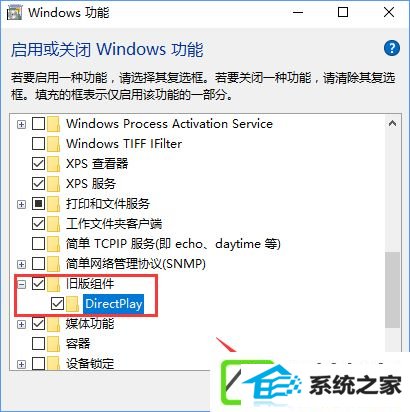This screenshot has height=412, width=410.
Task: Click the vertical scrollbar thumb
Action: click(392, 289)
